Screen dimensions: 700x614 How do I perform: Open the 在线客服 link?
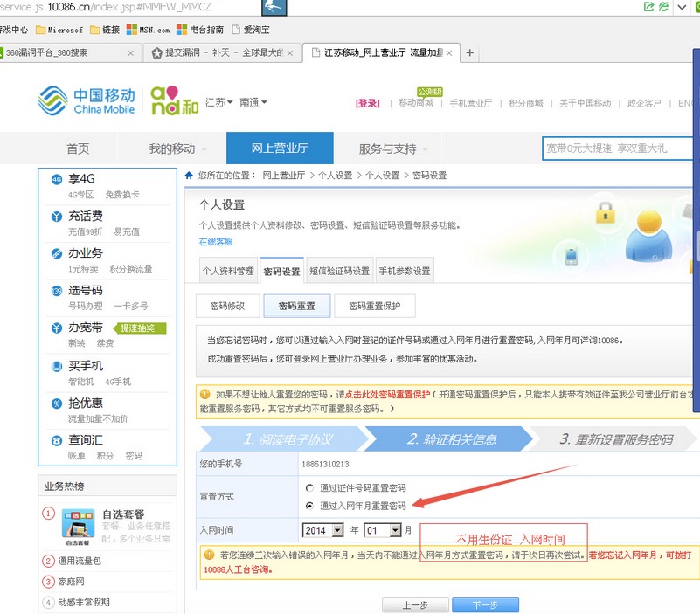point(216,242)
